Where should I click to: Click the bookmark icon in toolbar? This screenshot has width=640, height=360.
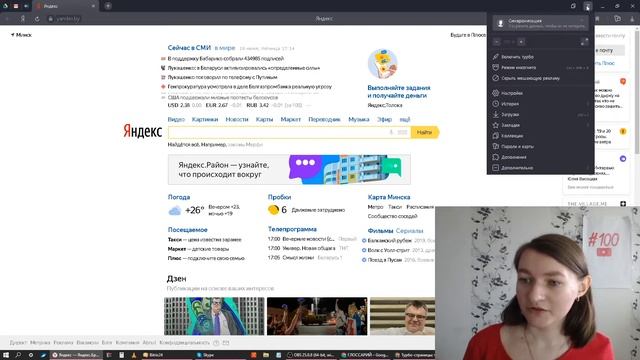[x=597, y=19]
